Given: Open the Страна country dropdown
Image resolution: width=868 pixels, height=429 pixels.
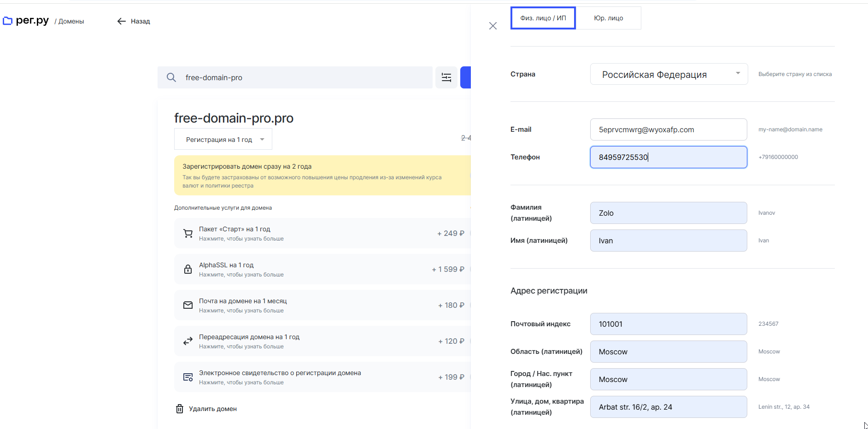Looking at the screenshot, I should 669,74.
